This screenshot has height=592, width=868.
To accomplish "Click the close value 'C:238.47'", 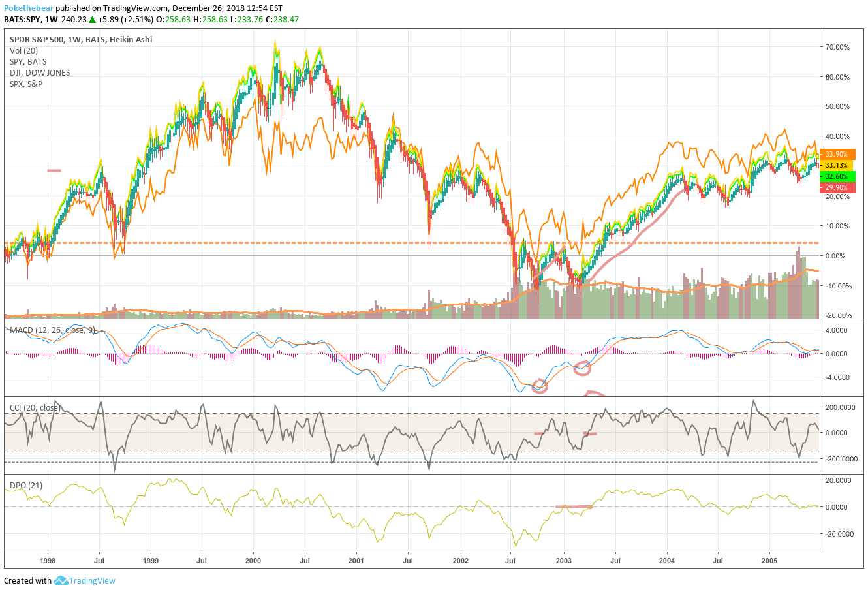I will (282, 20).
